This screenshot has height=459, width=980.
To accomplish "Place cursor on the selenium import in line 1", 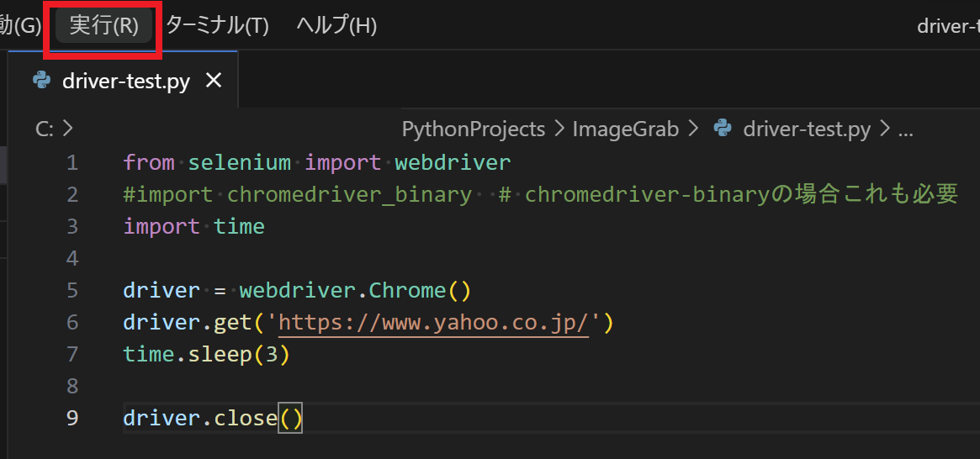I will 239,161.
